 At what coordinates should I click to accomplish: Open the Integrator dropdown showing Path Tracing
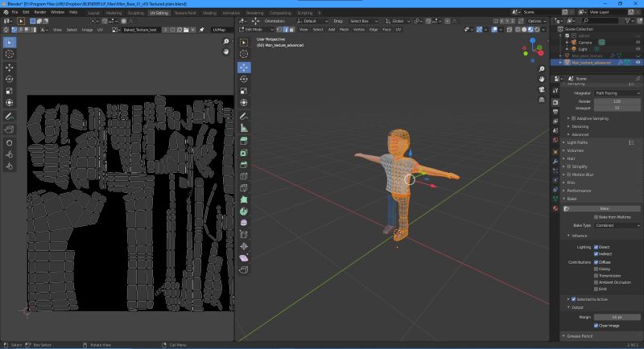click(x=617, y=93)
